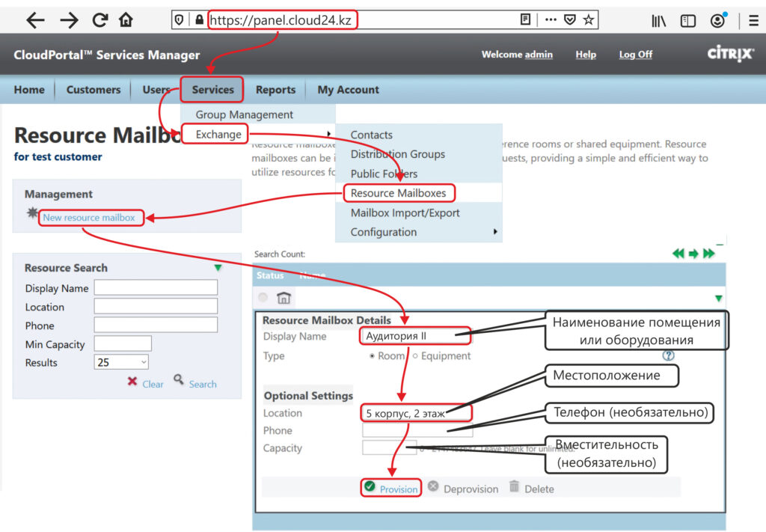Click the Log Off link

pyautogui.click(x=635, y=54)
